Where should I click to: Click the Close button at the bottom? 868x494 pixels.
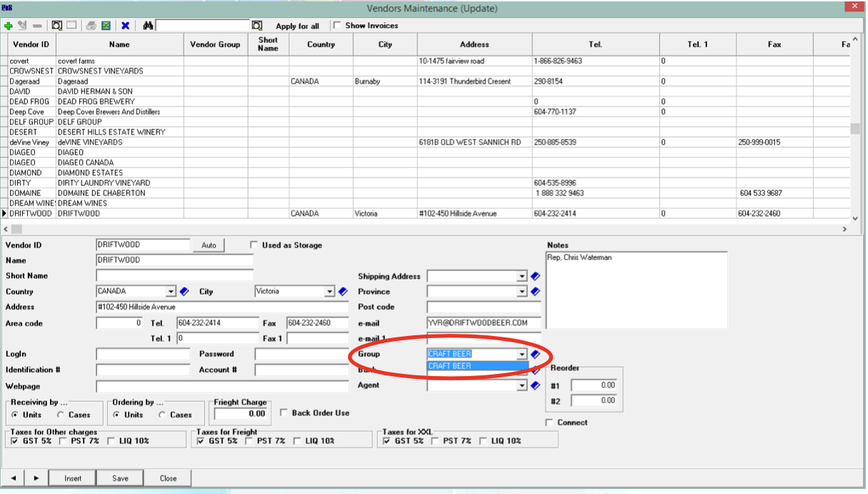point(168,478)
